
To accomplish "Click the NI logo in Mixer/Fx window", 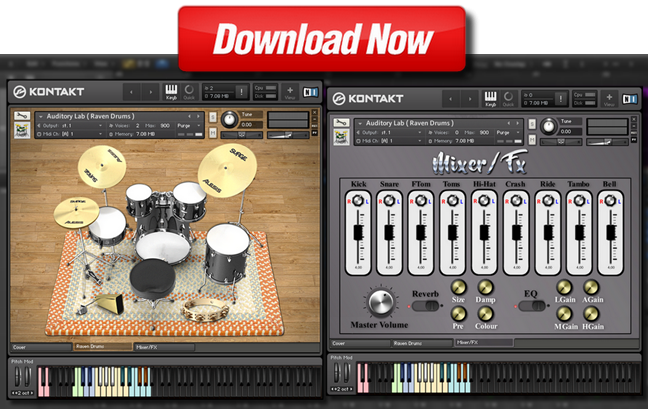I will point(630,99).
